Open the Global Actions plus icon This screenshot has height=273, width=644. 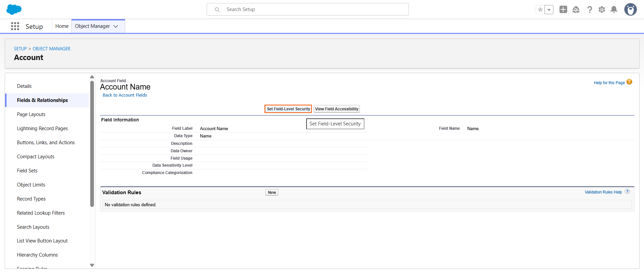[563, 9]
